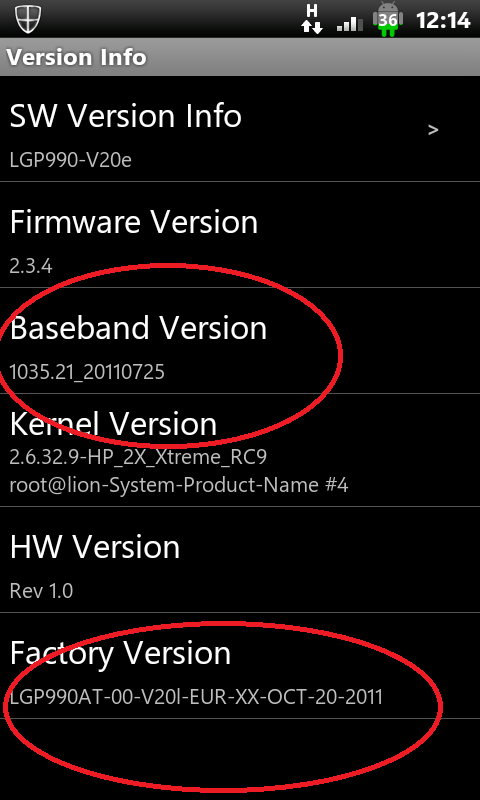This screenshot has width=480, height=800.
Task: Tap the Rev 1.0 hardware value
Action: tap(41, 591)
